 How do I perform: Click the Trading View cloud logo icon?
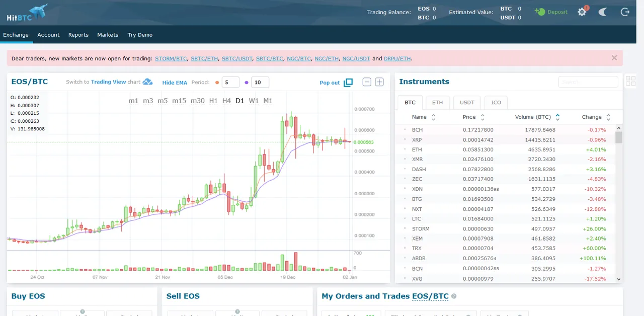click(147, 82)
